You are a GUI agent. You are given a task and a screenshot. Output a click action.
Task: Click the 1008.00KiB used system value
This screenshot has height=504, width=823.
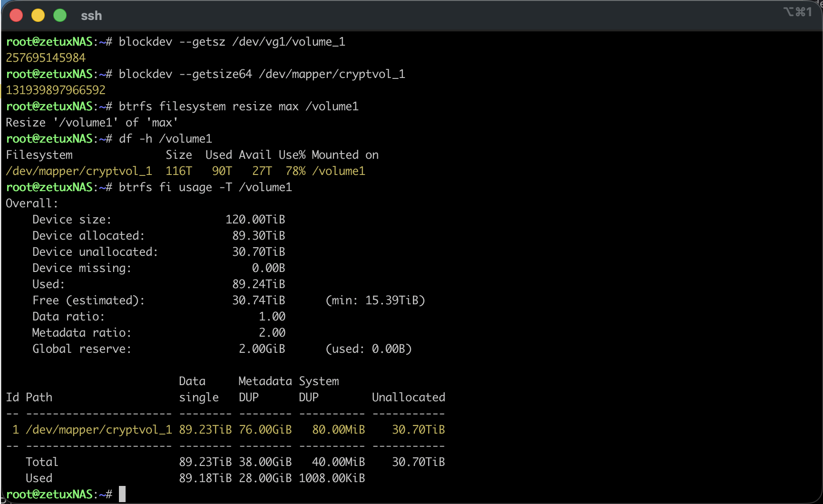pos(332,478)
